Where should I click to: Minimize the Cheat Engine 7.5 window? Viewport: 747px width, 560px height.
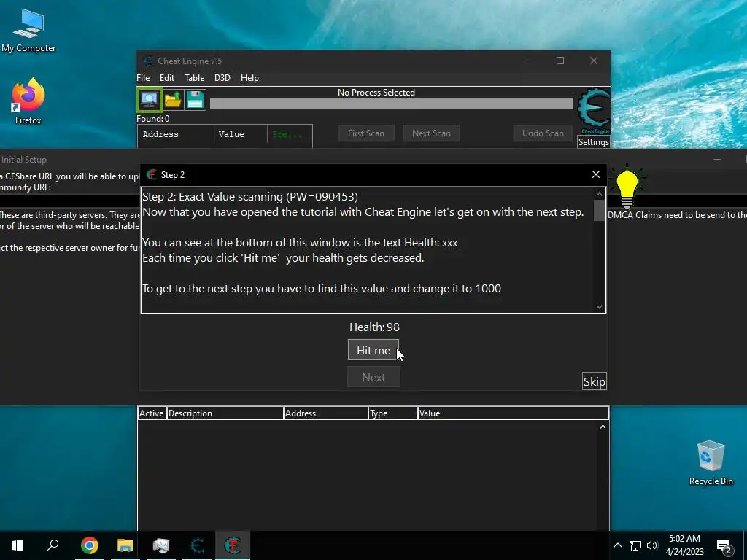tap(527, 61)
